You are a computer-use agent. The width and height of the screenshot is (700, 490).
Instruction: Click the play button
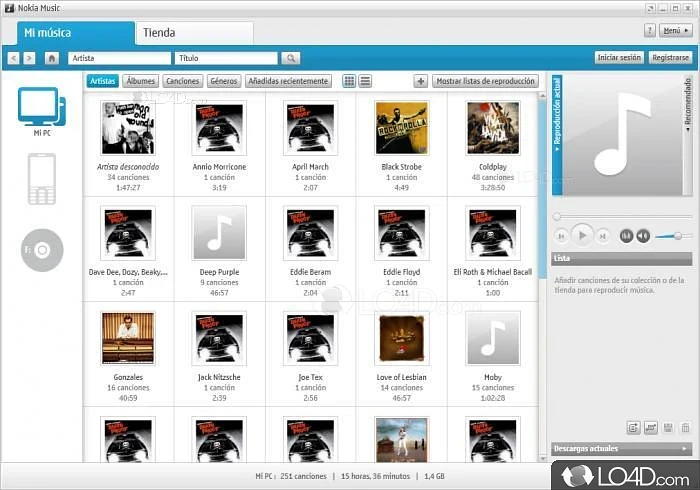point(582,235)
